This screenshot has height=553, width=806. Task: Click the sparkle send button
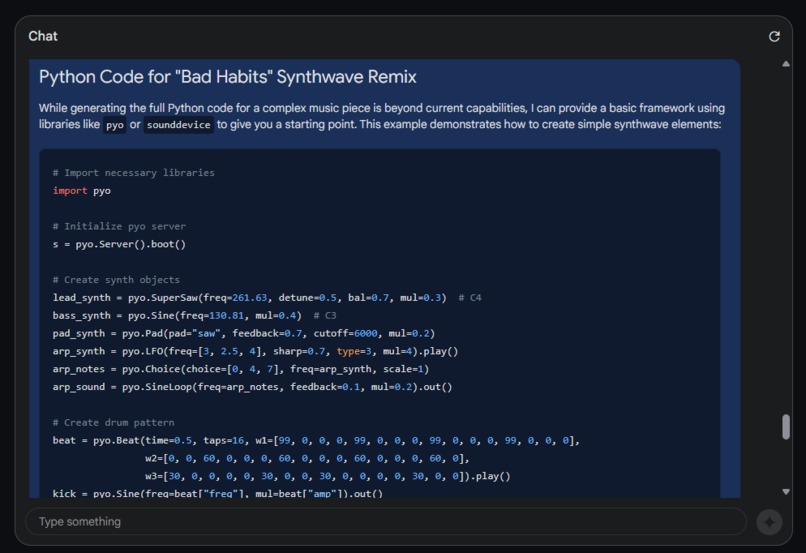click(769, 522)
